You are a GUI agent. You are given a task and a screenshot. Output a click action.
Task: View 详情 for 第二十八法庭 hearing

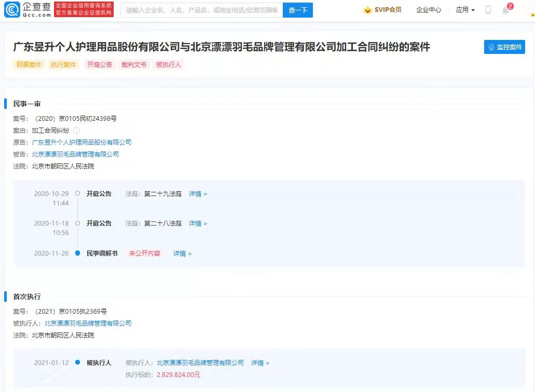pos(198,223)
